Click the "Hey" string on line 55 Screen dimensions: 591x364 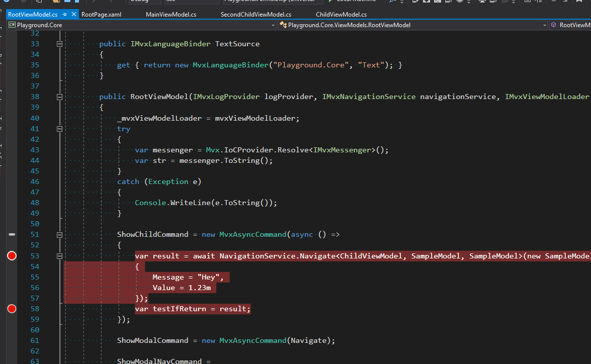click(208, 277)
